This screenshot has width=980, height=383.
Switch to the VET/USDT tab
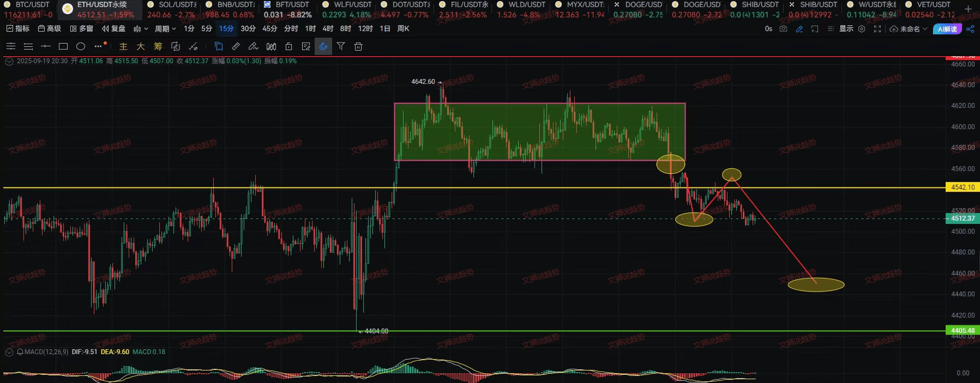click(x=929, y=9)
